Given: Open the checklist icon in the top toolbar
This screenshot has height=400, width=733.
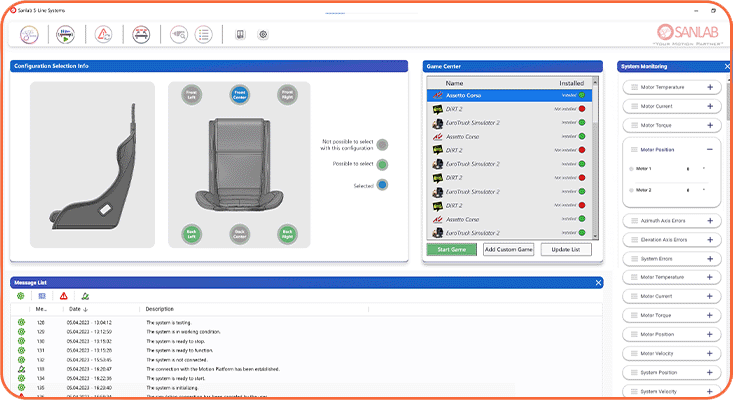Looking at the screenshot, I should coord(203,34).
